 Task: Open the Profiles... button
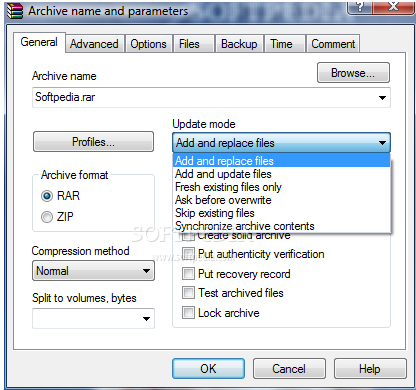(93, 142)
